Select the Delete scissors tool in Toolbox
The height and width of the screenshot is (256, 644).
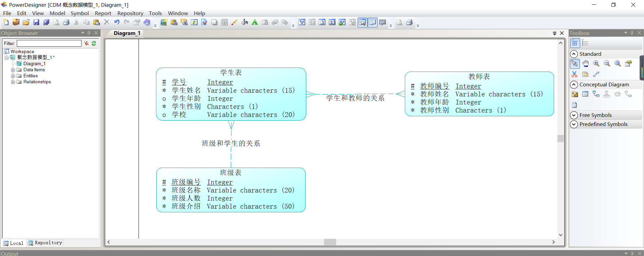click(x=575, y=74)
